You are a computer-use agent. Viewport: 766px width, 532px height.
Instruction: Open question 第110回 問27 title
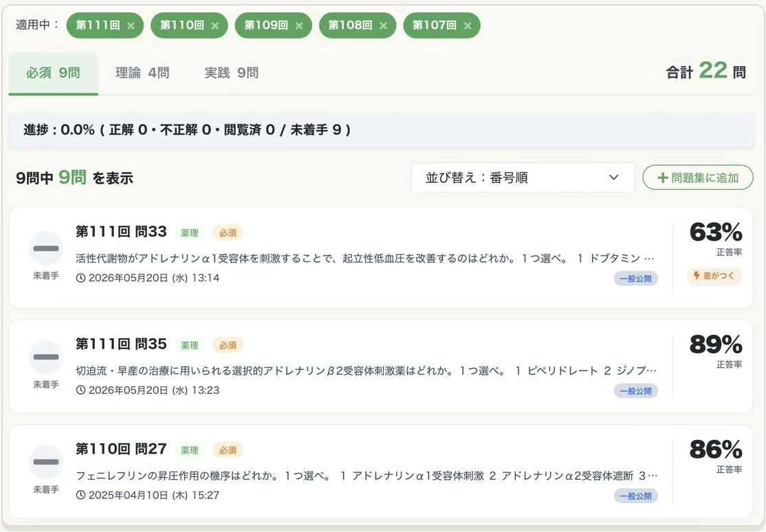pos(121,449)
